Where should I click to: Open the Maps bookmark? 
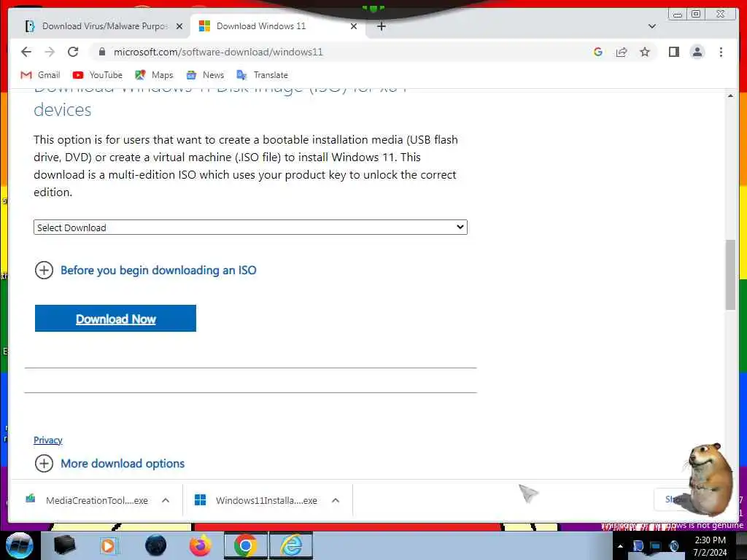[154, 75]
